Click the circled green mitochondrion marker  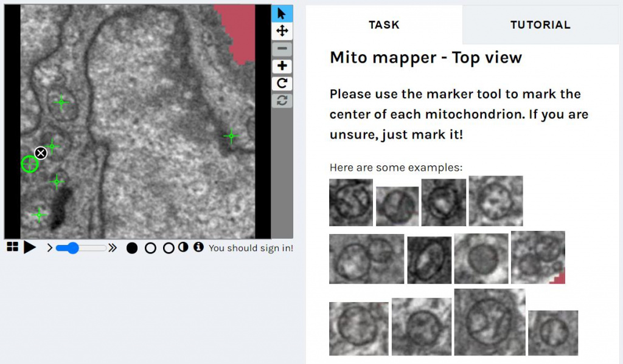(x=29, y=163)
